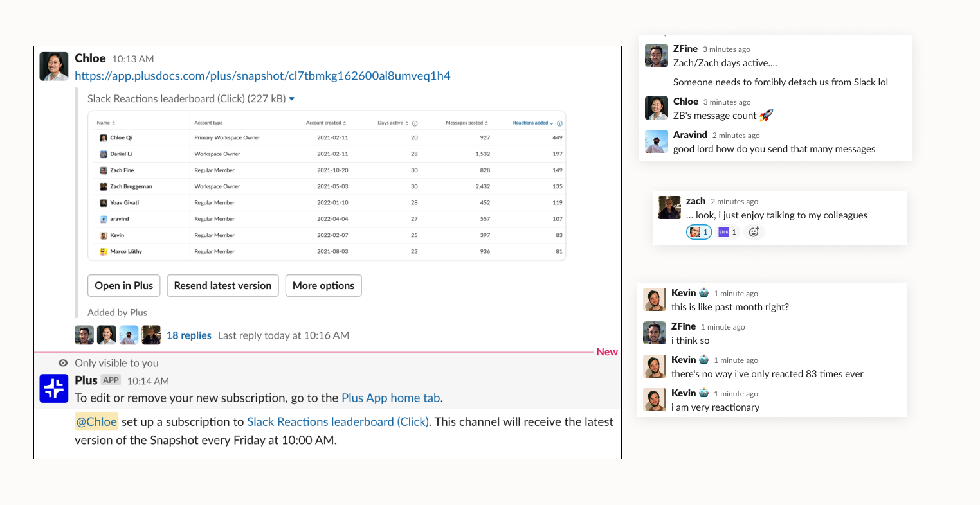Viewport: 980px width, 505px height.
Task: Toggle the face emoji reaction on zach's message
Action: pos(699,232)
